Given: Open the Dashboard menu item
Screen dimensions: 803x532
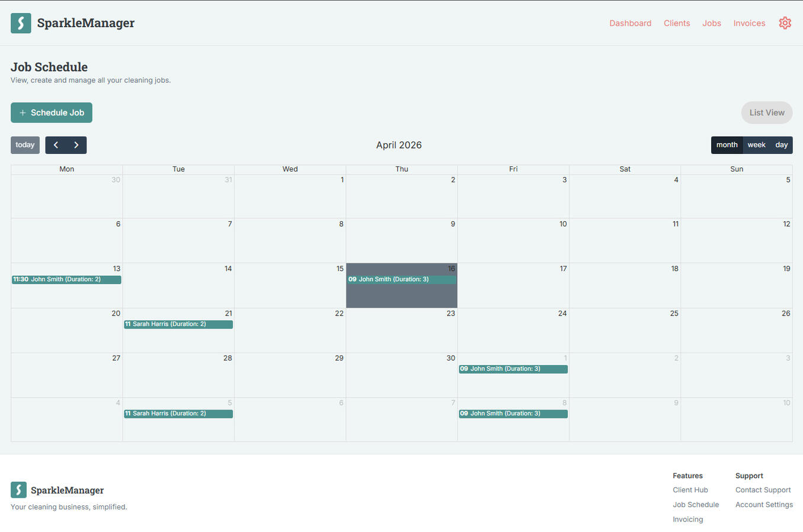Looking at the screenshot, I should tap(630, 23).
